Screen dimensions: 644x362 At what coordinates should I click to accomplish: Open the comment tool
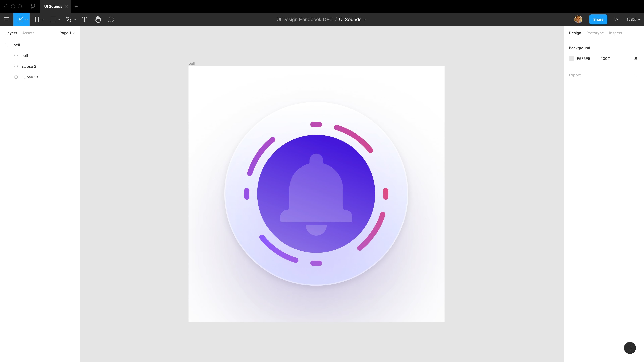point(111,19)
